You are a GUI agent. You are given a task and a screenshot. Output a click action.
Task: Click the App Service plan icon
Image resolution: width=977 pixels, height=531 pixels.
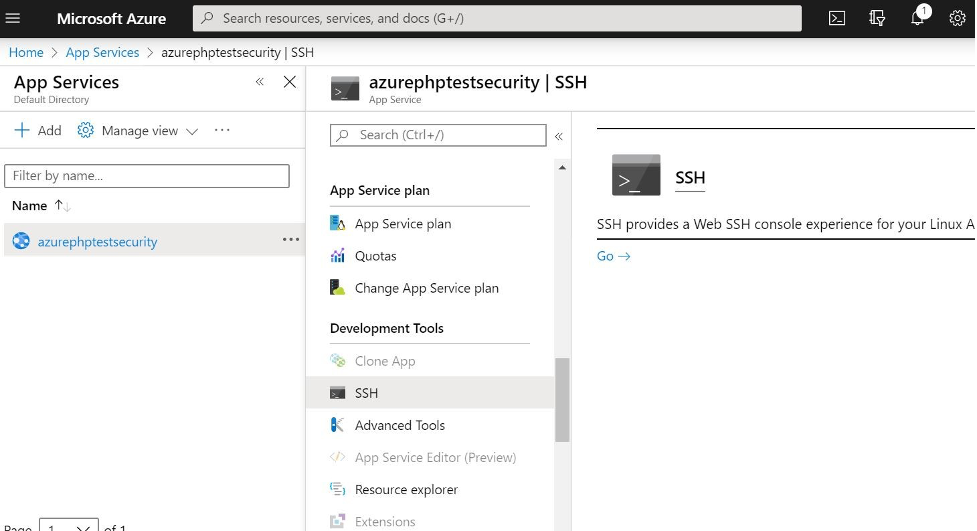337,223
